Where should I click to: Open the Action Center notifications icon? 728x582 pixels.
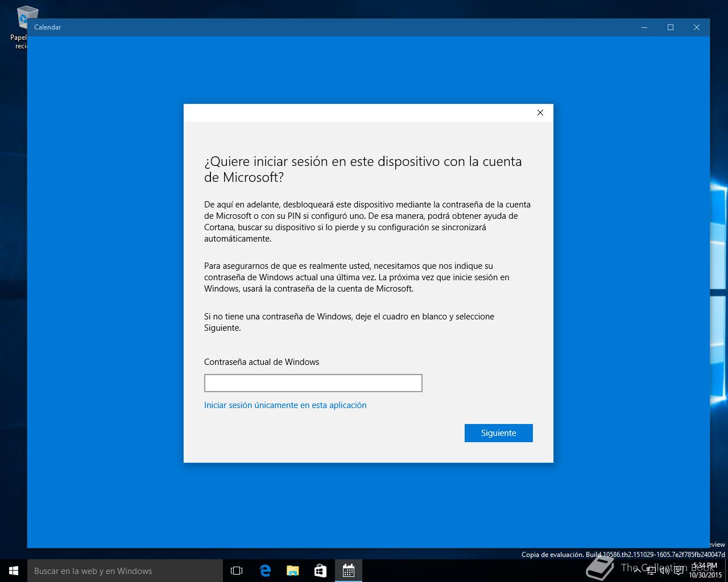pyautogui.click(x=679, y=571)
